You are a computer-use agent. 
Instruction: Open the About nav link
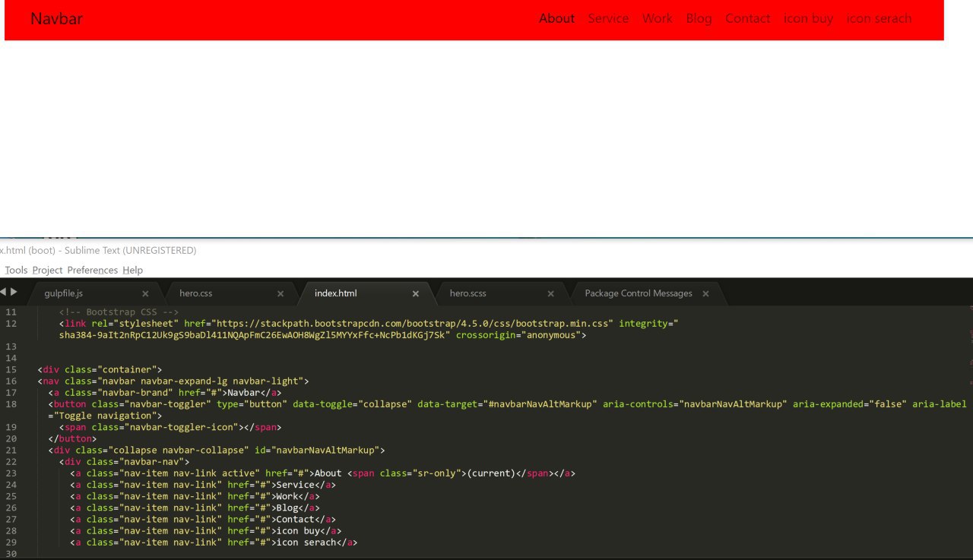coord(556,19)
